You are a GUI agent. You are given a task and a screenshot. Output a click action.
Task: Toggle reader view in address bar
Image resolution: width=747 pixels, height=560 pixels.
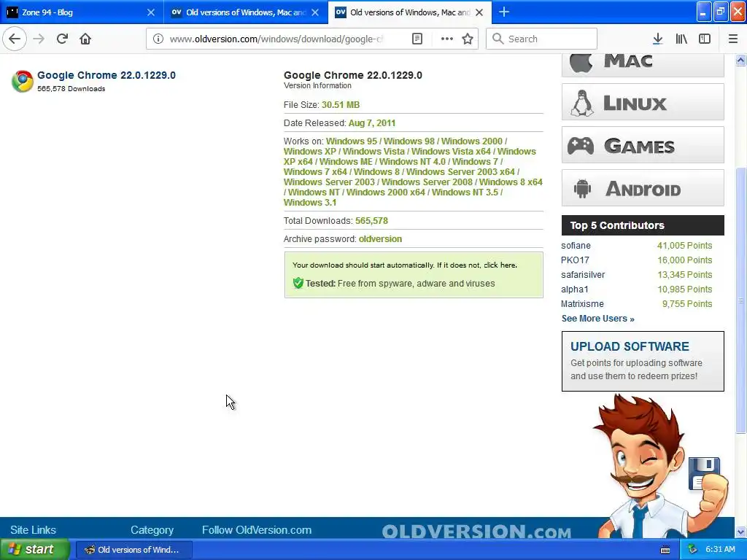(417, 39)
